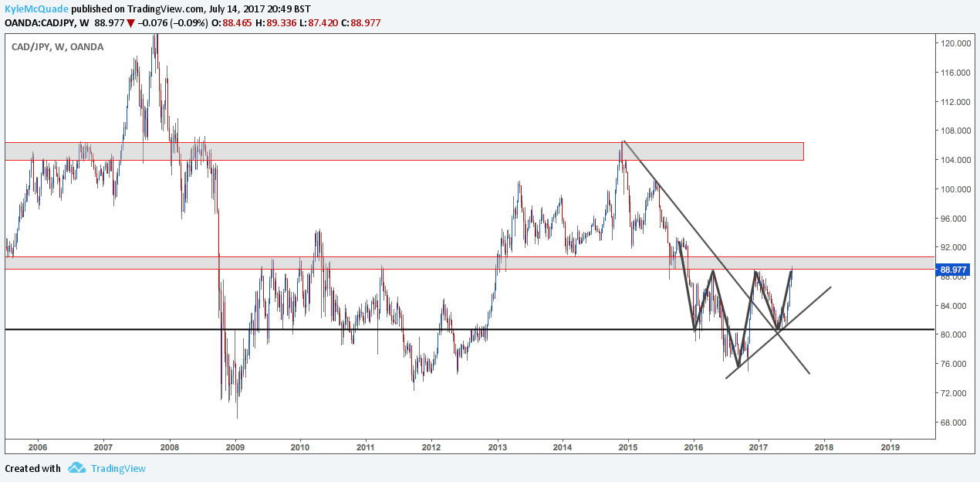Screen dimensions: 980x482
Task: Click the 2008 label on the time axis
Action: tap(170, 447)
